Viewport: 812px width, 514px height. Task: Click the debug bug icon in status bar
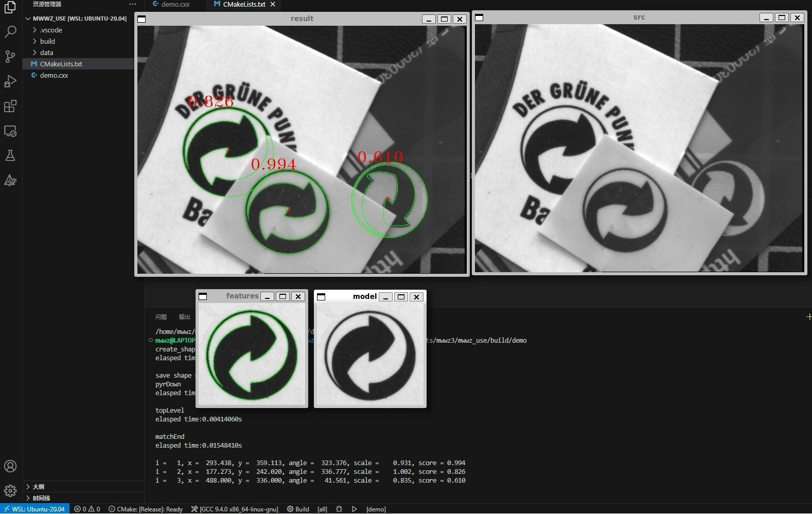coord(339,509)
